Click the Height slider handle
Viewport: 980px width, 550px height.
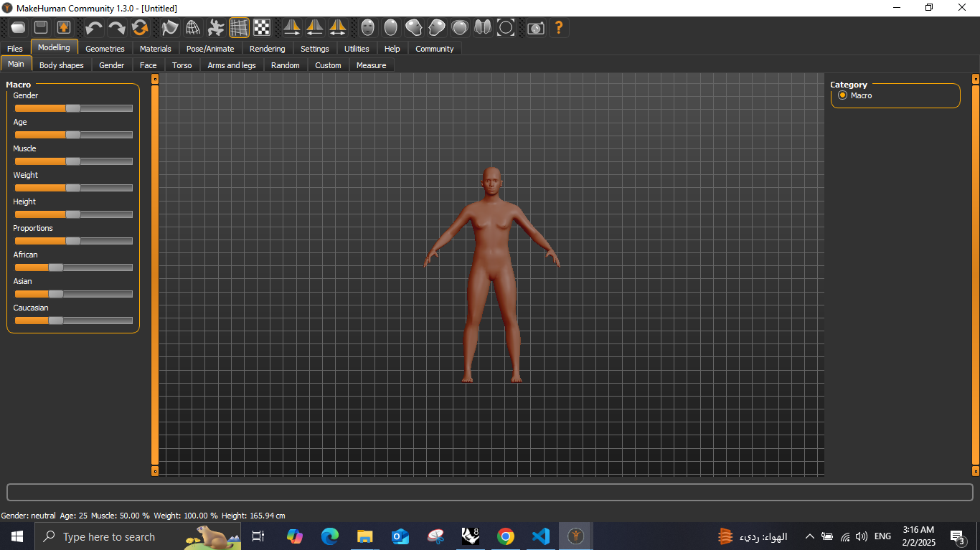[73, 214]
